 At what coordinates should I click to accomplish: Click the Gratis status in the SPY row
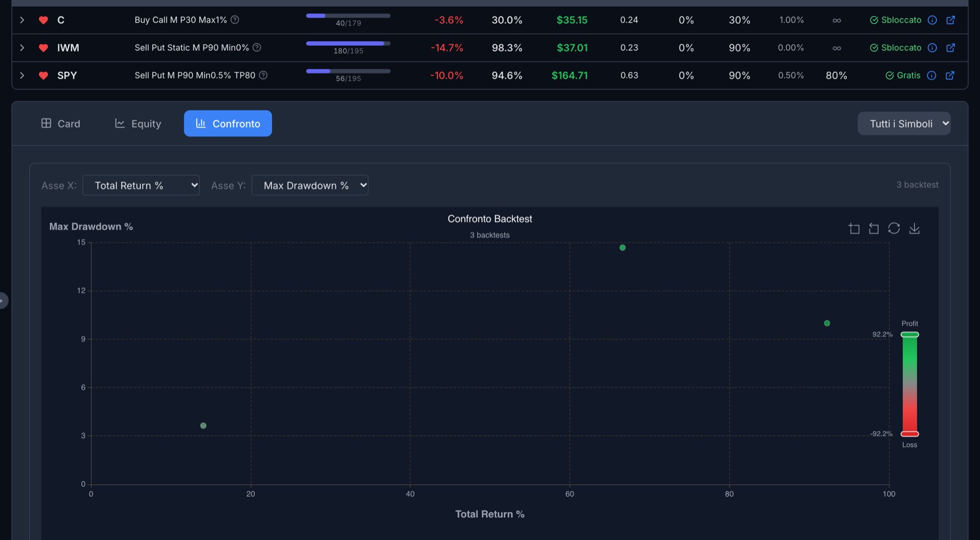[903, 75]
